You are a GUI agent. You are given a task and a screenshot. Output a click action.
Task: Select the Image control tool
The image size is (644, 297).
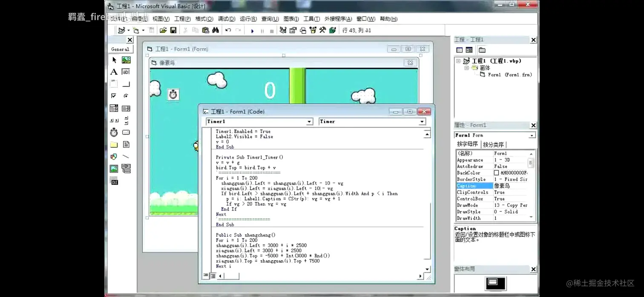coord(114,169)
